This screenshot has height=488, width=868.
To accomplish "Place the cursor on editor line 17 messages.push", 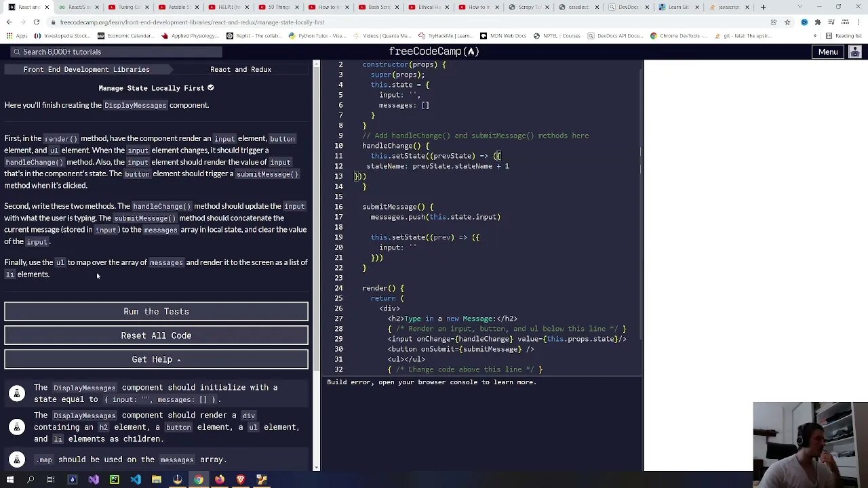I will 435,217.
